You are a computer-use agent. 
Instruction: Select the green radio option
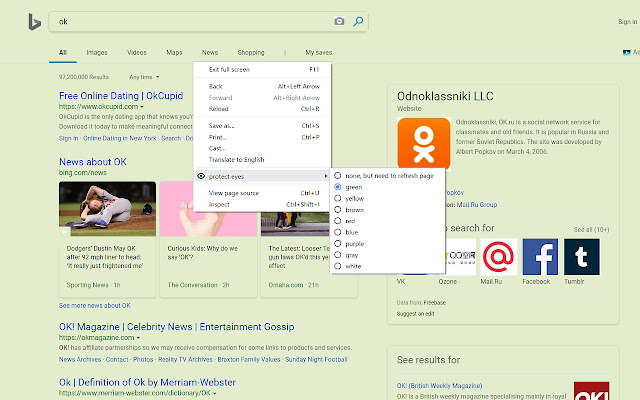click(348, 187)
